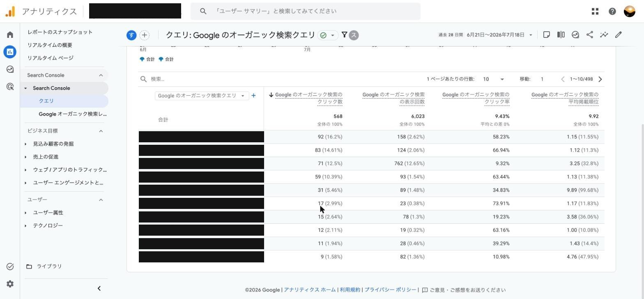Open the Explore icon in left rail
Viewport: 644px width, 299px height.
(10, 70)
